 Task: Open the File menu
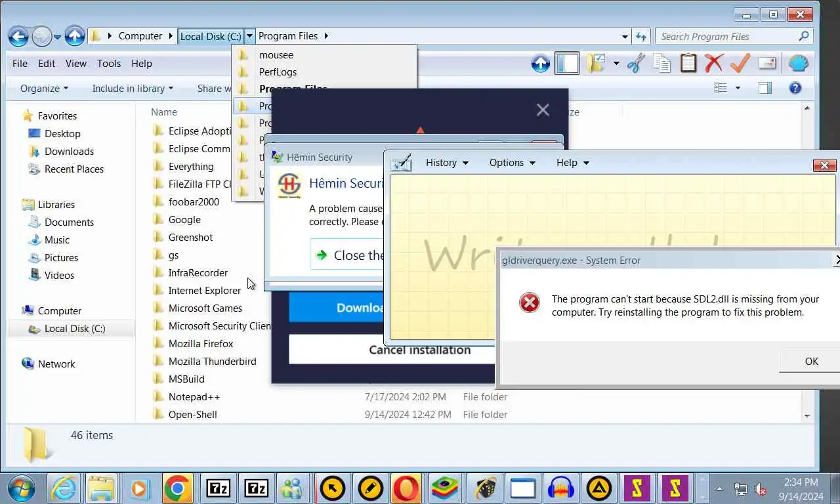pos(20,64)
